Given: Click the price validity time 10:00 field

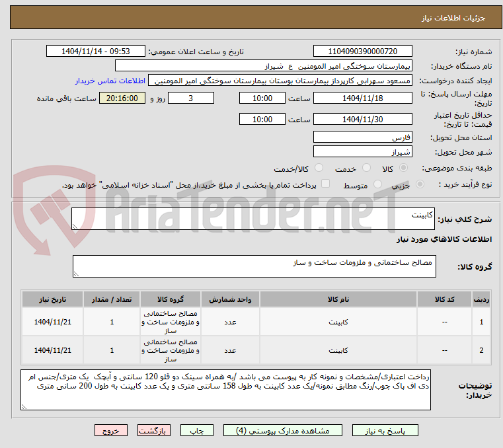Looking at the screenshot, I should 262,120.
